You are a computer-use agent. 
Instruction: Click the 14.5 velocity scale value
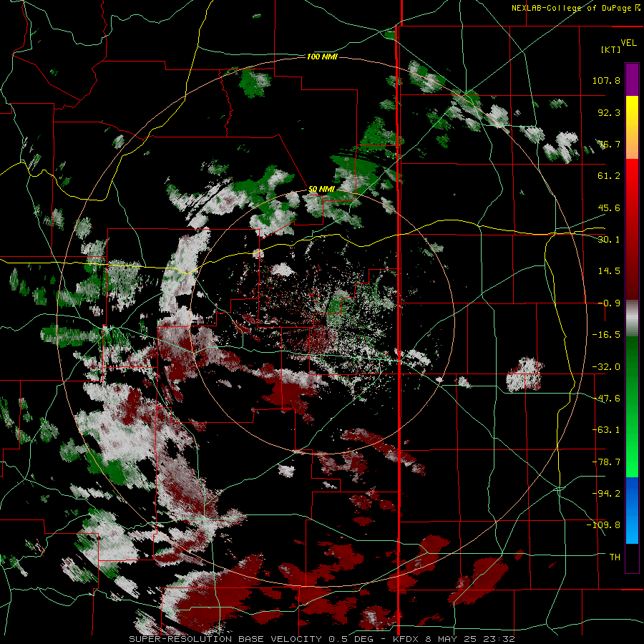pos(609,271)
